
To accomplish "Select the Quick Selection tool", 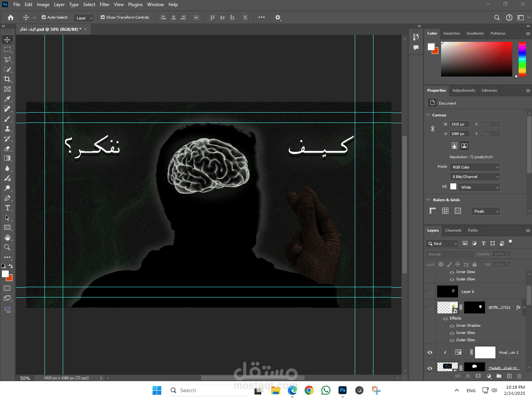I will (7, 69).
